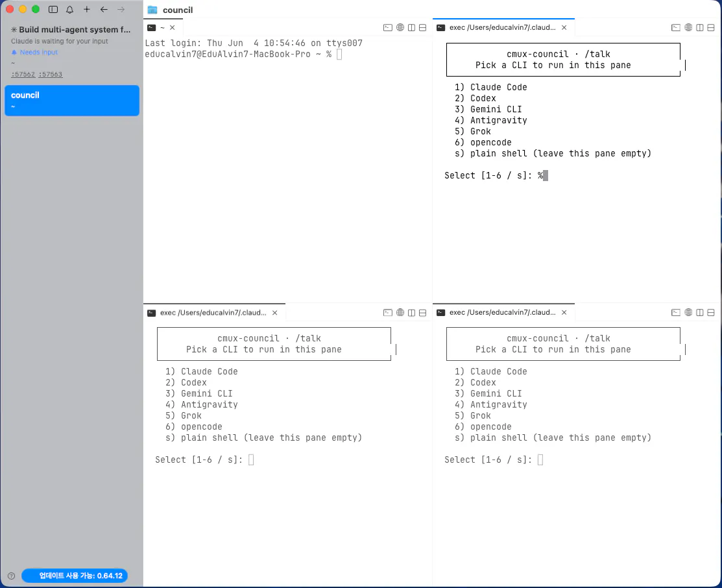722x588 pixels.
Task: Click the 'council' title in the window header
Action: click(178, 10)
